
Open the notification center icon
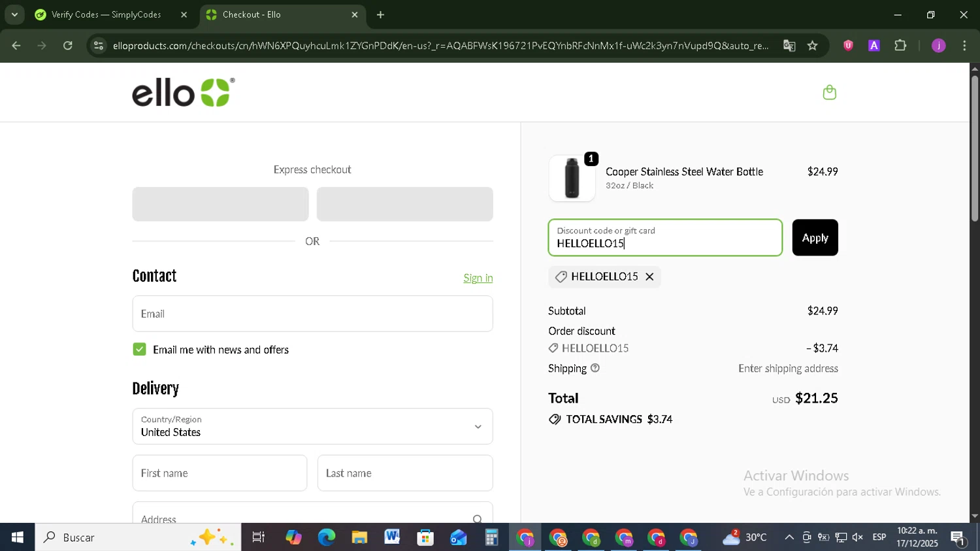(958, 538)
